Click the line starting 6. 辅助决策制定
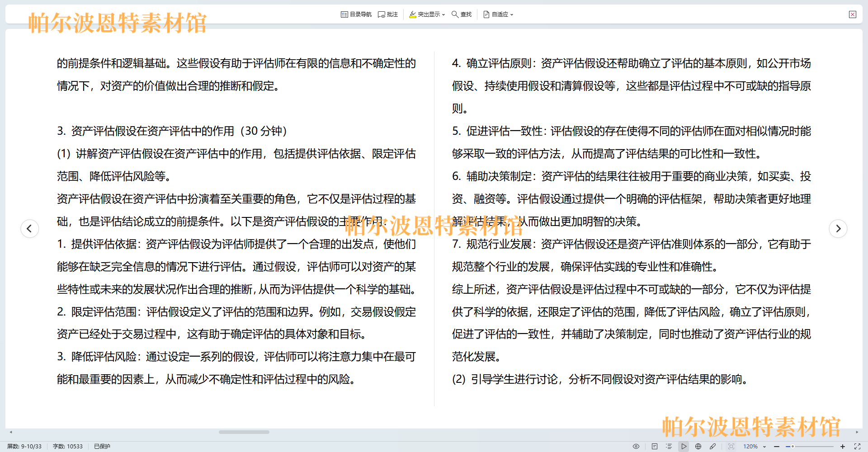This screenshot has width=868, height=452. (x=632, y=176)
